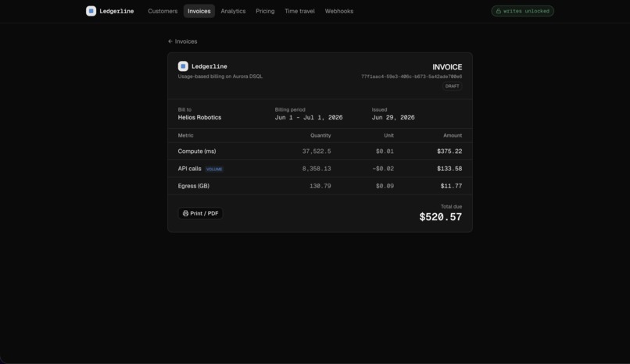Go back via the Invoices back link
Viewport: 630px width, 364px height.
tap(182, 41)
